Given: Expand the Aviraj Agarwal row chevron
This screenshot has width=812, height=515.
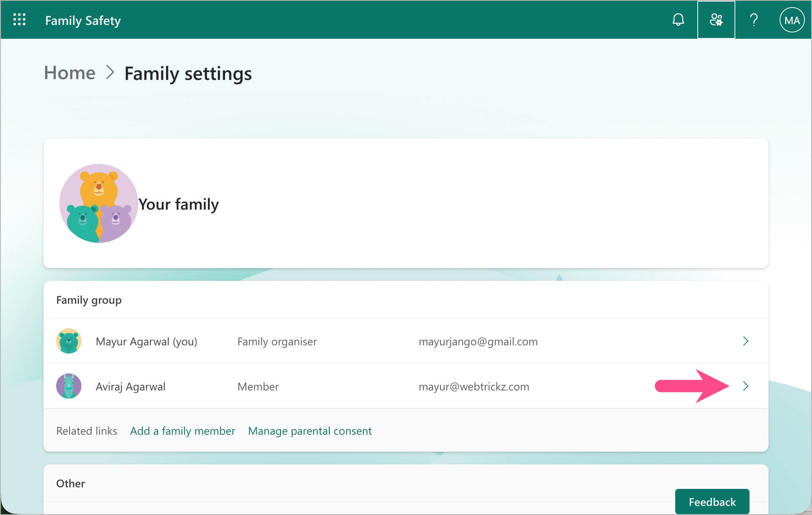Looking at the screenshot, I should (x=746, y=386).
